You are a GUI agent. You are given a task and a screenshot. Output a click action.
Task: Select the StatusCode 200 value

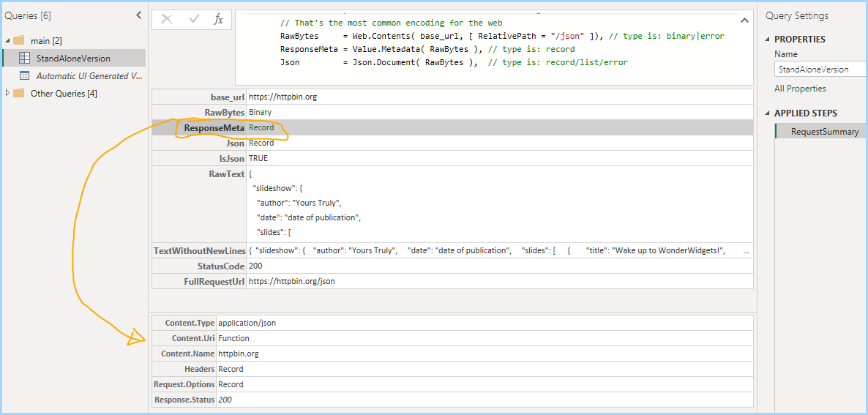click(255, 266)
